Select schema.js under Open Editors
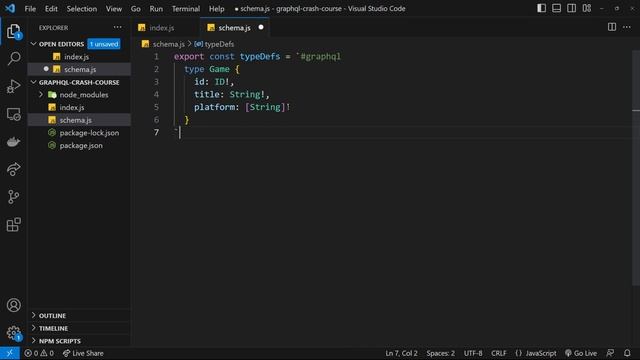 click(79, 69)
